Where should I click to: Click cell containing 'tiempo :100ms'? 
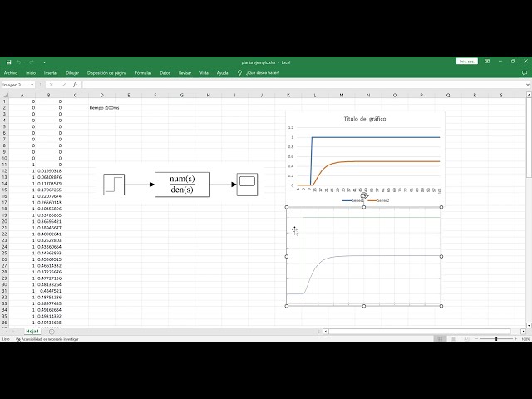point(104,108)
